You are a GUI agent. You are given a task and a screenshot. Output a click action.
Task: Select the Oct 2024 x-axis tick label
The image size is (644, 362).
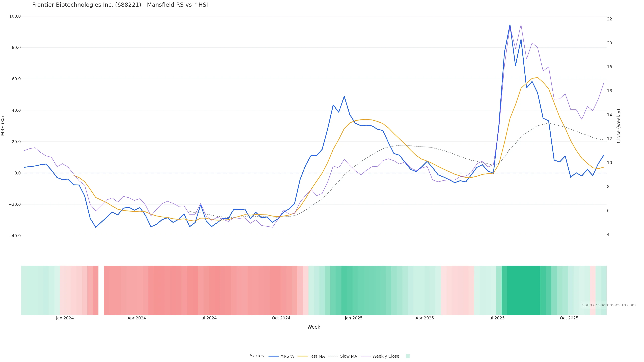(x=281, y=318)
